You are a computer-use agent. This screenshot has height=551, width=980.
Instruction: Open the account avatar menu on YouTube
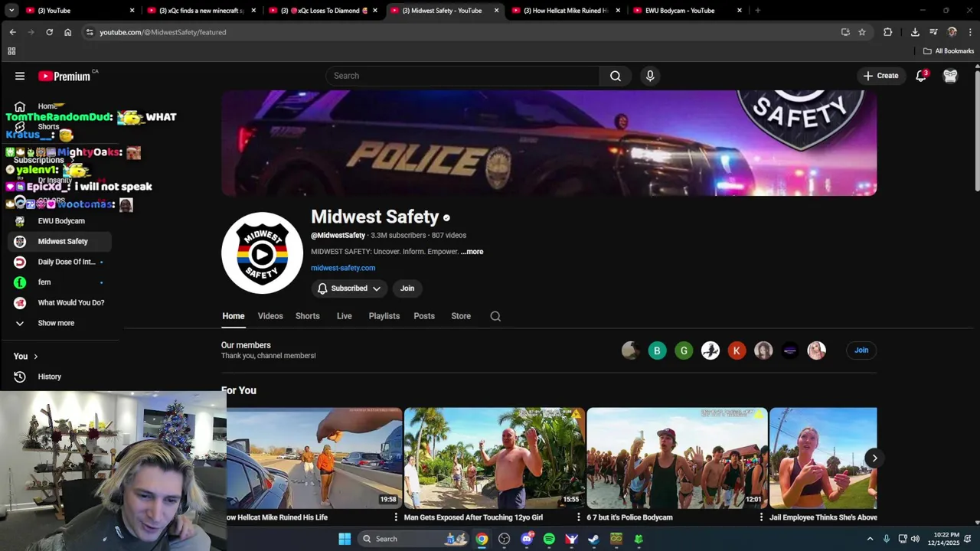[950, 76]
